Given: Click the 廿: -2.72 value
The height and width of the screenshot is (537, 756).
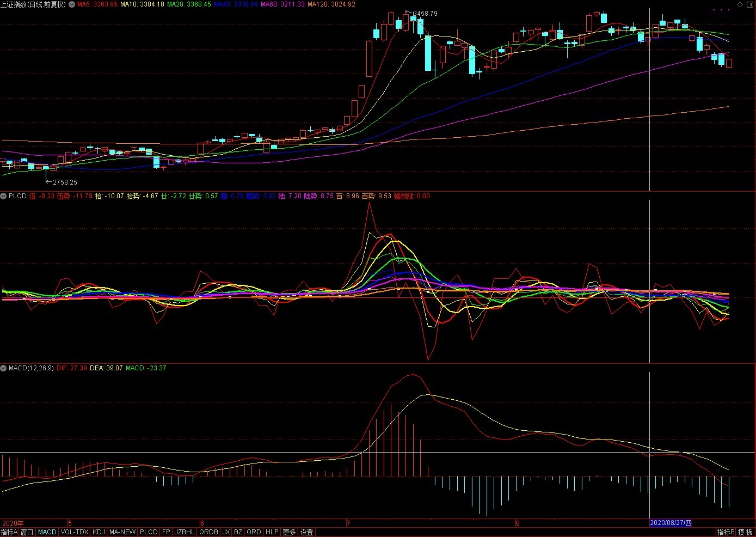Looking at the screenshot, I should tap(173, 196).
